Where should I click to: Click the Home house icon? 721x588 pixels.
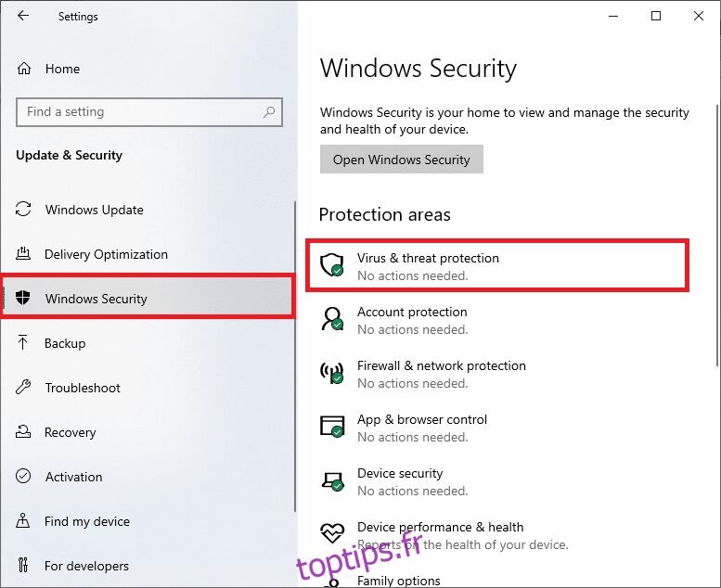(24, 69)
